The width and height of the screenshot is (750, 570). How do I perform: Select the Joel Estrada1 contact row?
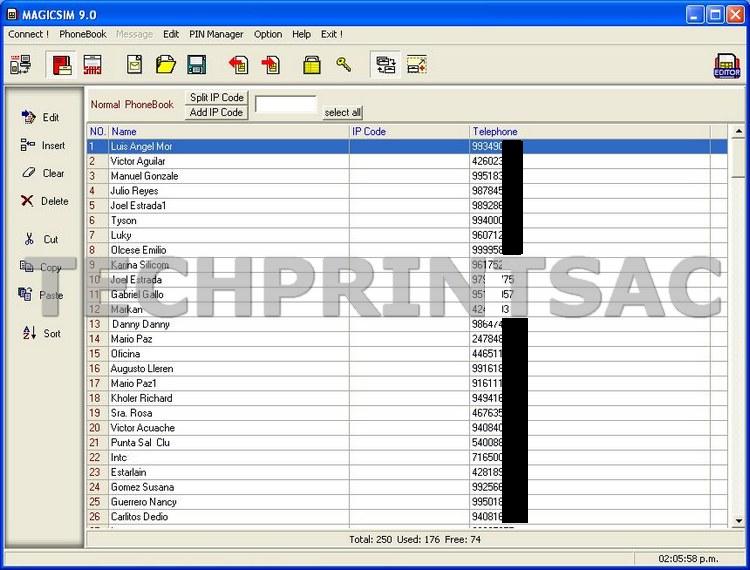tap(407, 206)
